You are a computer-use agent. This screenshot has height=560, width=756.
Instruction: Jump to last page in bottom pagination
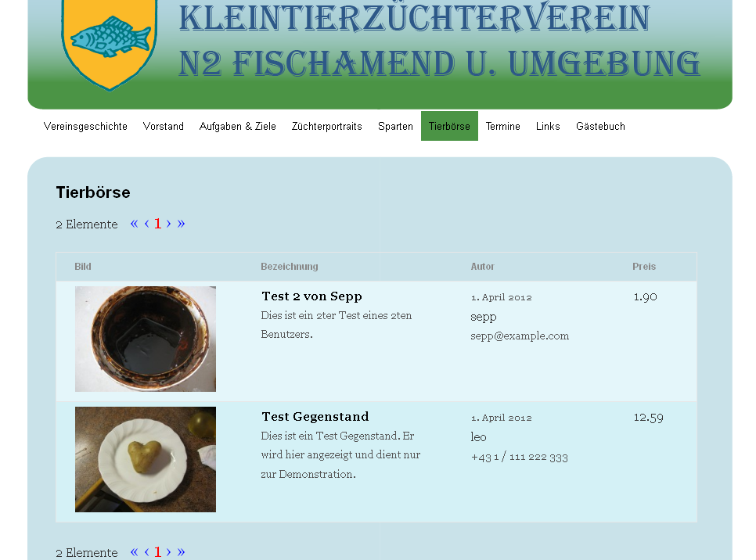181,552
